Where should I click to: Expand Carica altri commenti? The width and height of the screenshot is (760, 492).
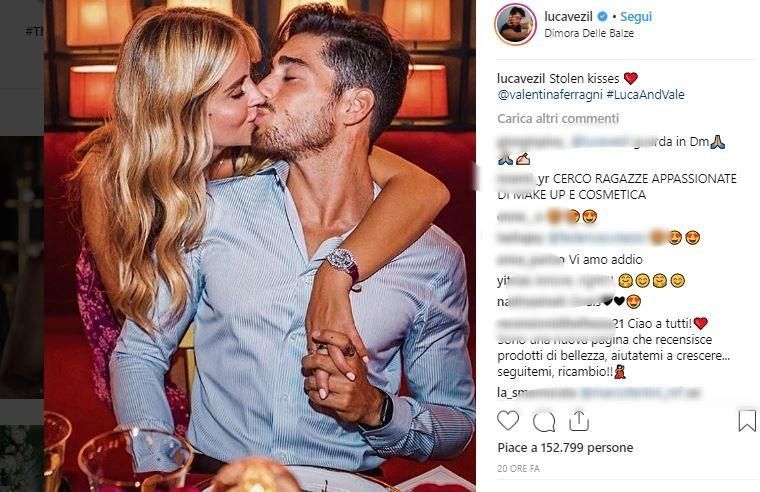558,119
